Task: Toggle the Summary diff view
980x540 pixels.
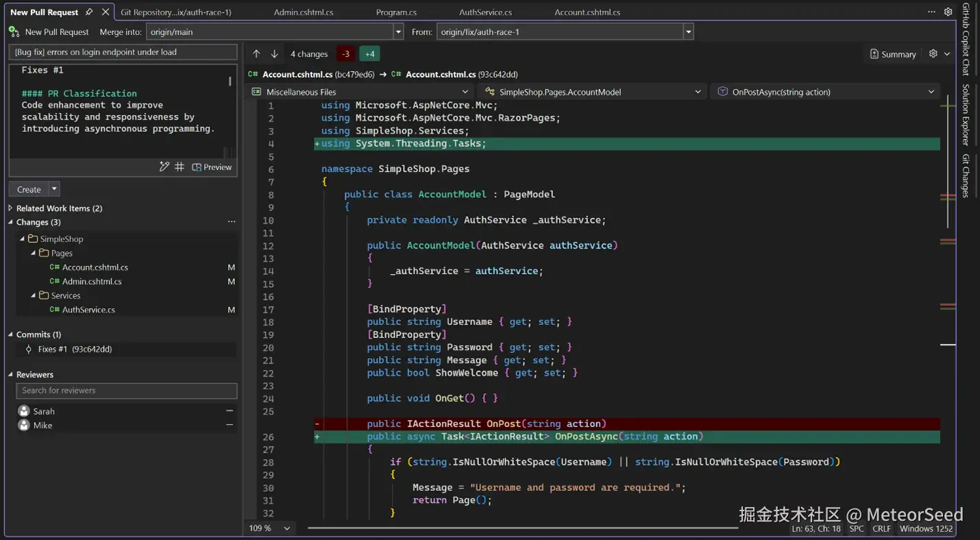Action: tap(893, 54)
